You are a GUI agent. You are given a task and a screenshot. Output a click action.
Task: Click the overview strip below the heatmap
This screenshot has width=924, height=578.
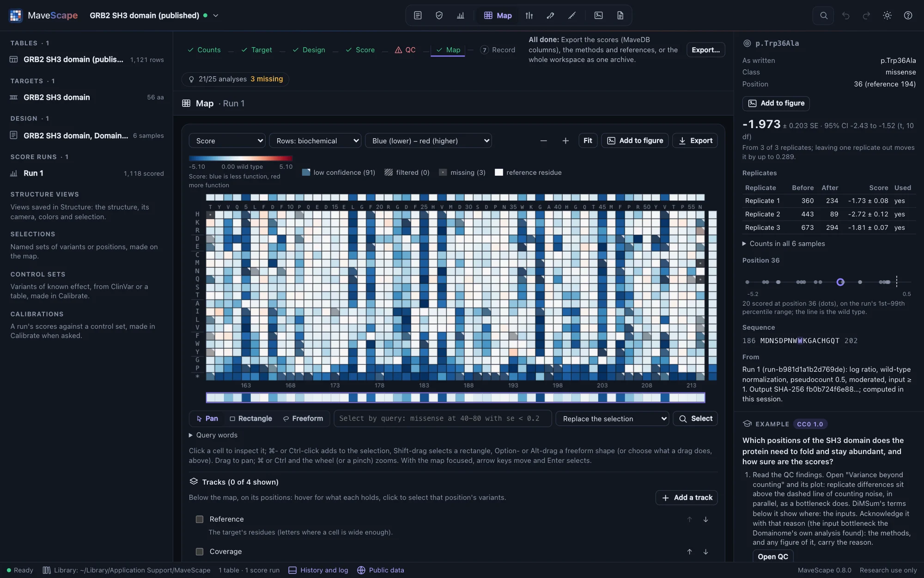[456, 397]
